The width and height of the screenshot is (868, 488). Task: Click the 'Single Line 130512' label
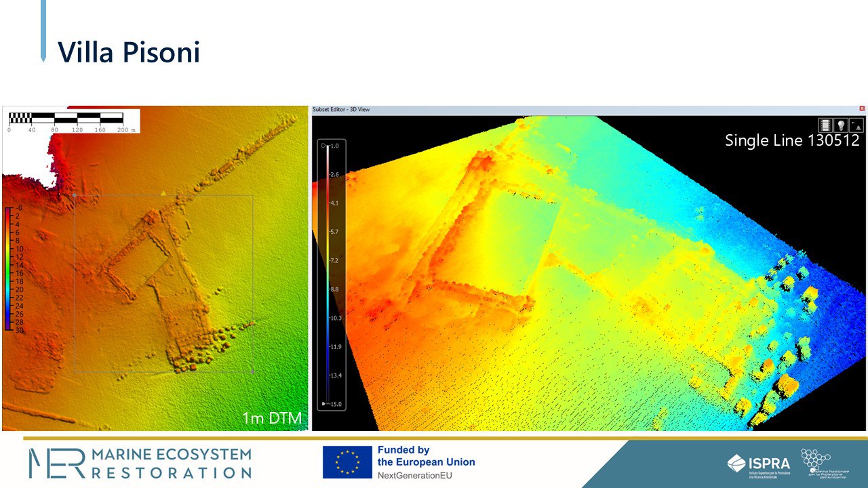tap(792, 140)
